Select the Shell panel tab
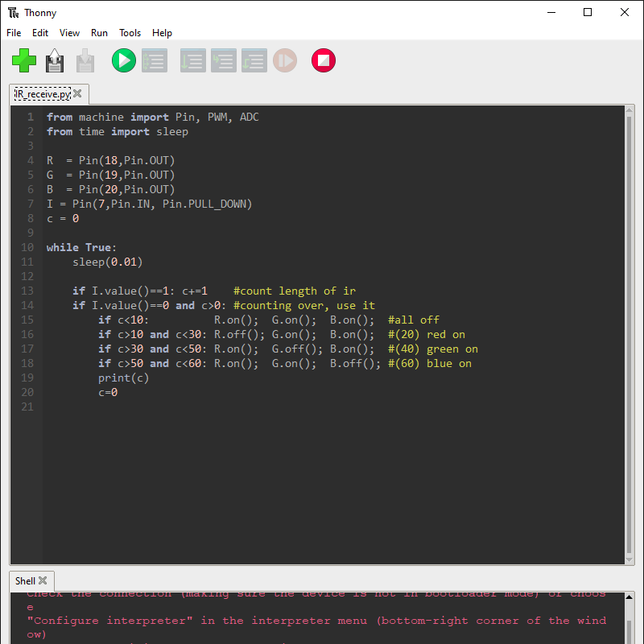Image resolution: width=644 pixels, height=644 pixels. click(x=25, y=580)
